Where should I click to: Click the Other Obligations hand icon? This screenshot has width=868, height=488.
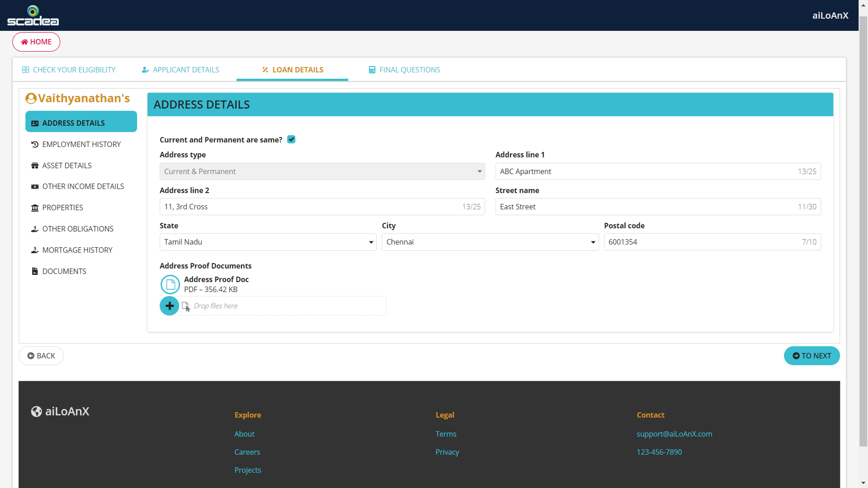coord(35,229)
